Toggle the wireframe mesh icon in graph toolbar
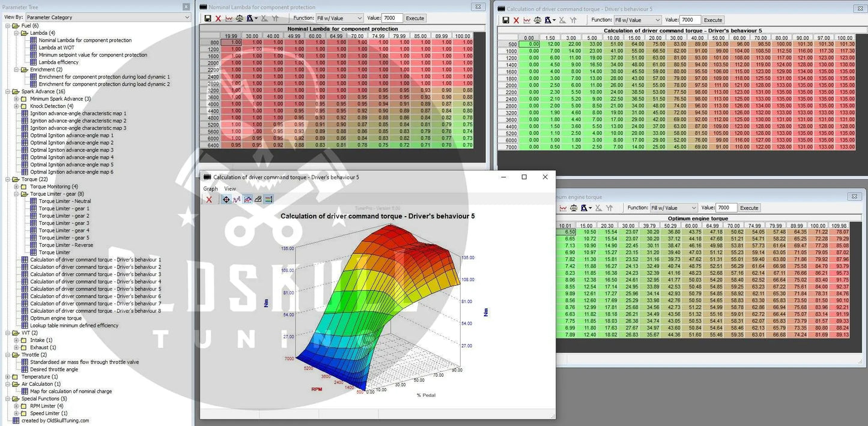This screenshot has width=868, height=426. click(x=258, y=199)
